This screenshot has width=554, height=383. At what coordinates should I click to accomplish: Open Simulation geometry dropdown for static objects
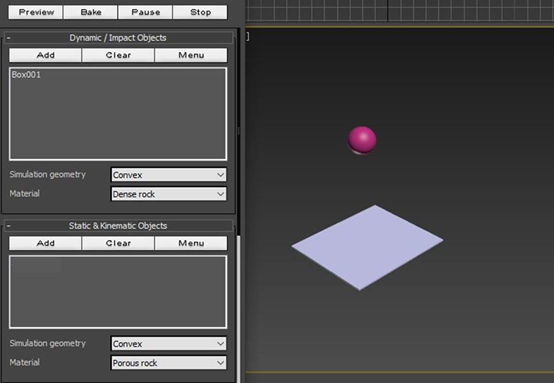(x=169, y=344)
